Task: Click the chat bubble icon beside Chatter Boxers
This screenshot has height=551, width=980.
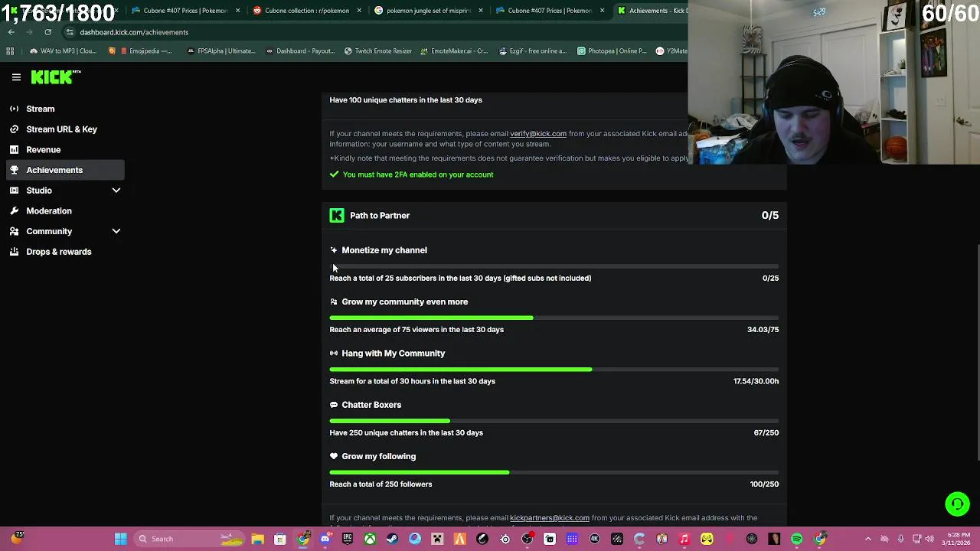Action: [x=334, y=405]
